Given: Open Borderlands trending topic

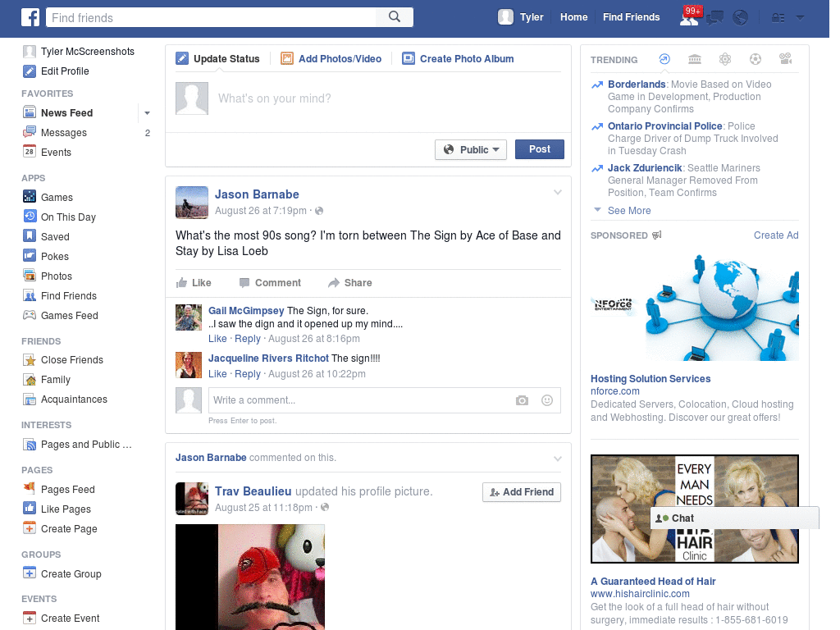Looking at the screenshot, I should click(637, 84).
